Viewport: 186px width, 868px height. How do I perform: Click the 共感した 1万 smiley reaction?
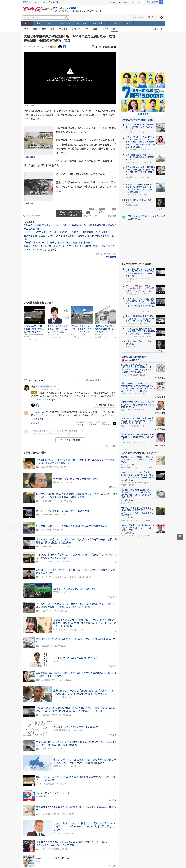(77, 424)
